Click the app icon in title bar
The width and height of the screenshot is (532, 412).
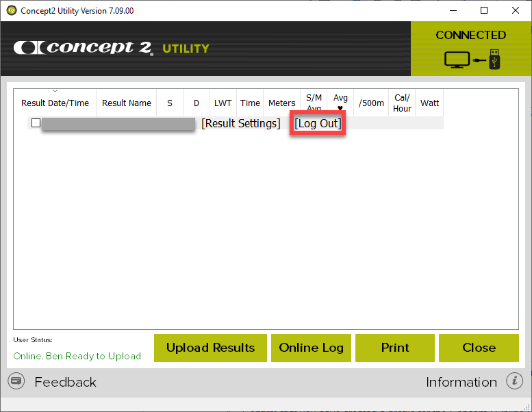pyautogui.click(x=11, y=11)
